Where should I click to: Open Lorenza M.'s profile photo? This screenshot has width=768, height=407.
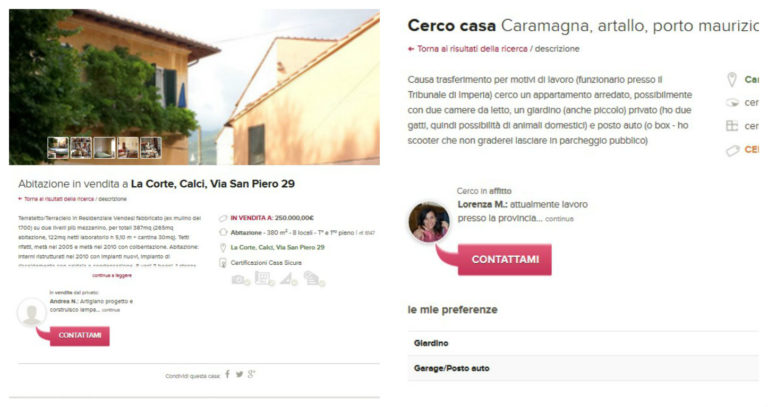429,222
